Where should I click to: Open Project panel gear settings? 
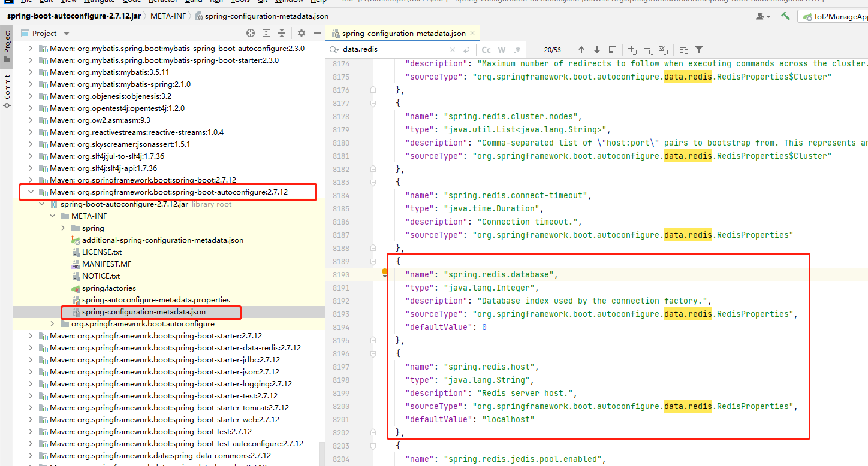click(x=302, y=33)
